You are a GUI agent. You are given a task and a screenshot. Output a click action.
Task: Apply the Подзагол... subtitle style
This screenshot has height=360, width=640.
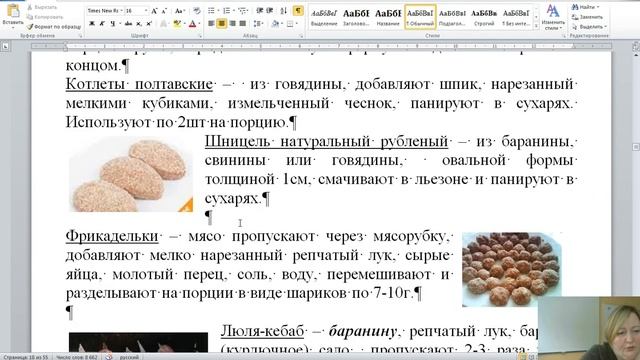click(452, 17)
